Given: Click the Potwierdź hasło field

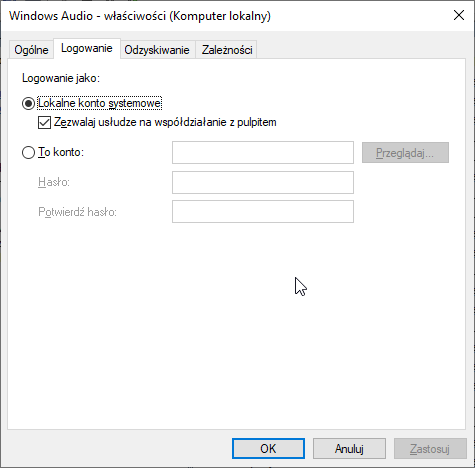Looking at the screenshot, I should (x=263, y=211).
